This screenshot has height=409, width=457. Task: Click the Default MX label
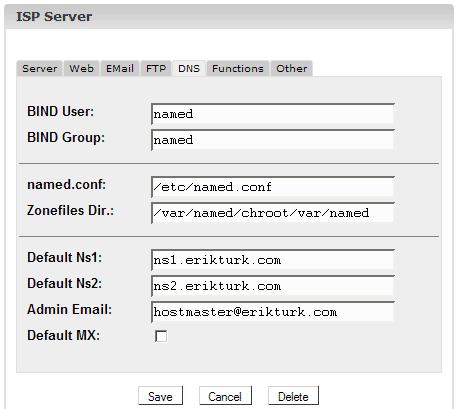click(63, 335)
